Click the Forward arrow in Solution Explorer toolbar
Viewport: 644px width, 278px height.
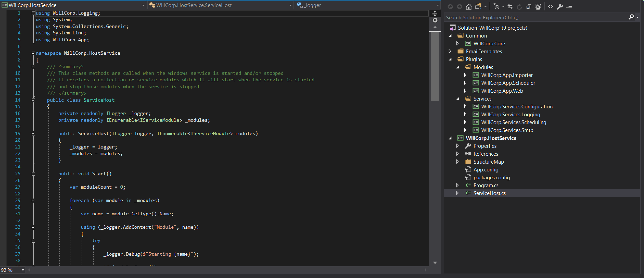(x=460, y=7)
